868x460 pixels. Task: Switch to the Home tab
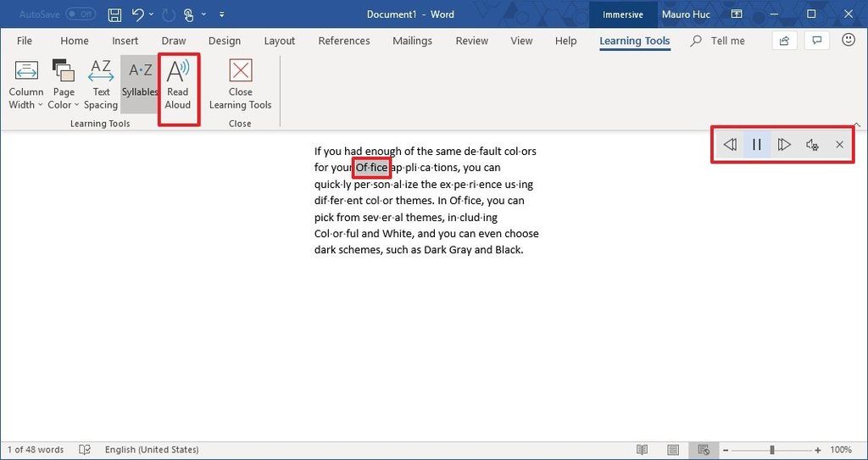75,41
